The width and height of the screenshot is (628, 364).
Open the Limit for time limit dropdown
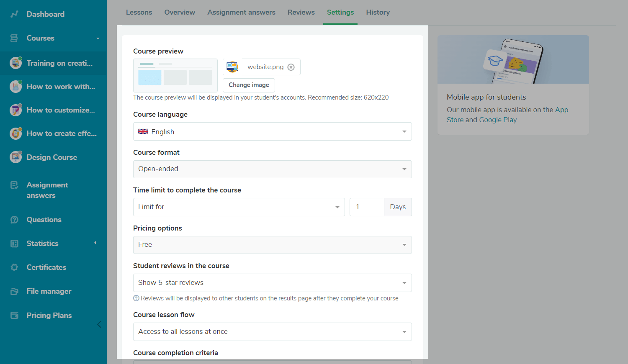pyautogui.click(x=239, y=207)
